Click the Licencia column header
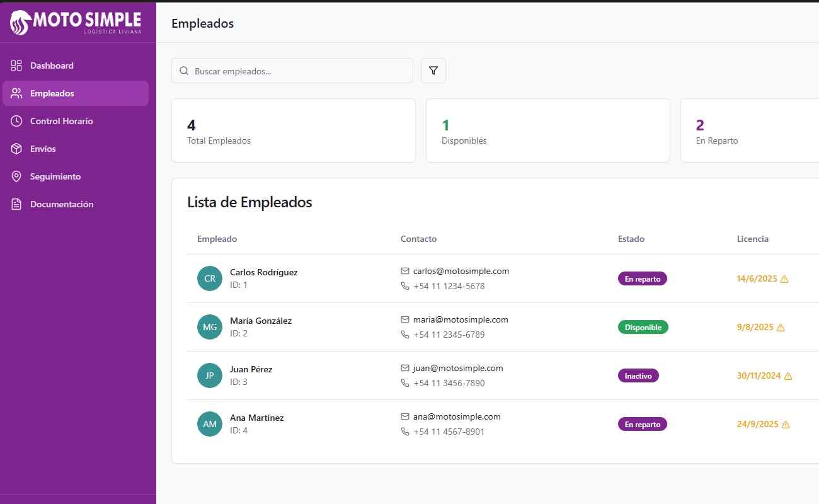819x504 pixels. pyautogui.click(x=753, y=239)
